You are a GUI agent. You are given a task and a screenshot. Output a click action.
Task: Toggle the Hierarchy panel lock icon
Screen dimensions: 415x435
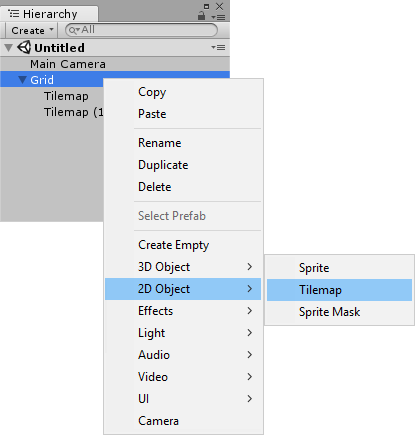pos(201,16)
